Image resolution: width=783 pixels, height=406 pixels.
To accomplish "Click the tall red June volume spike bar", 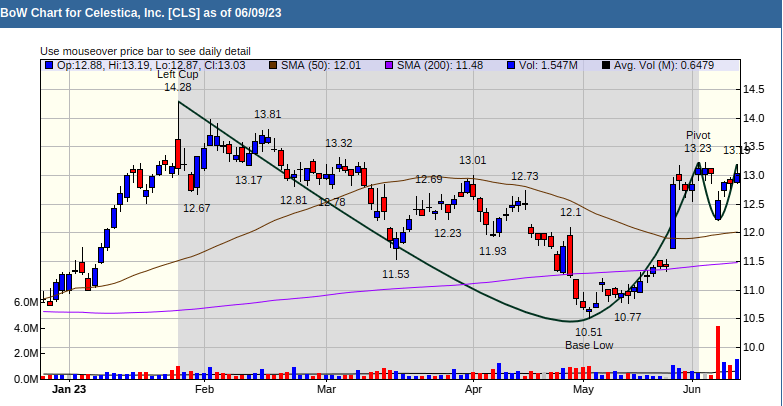I will click(718, 353).
